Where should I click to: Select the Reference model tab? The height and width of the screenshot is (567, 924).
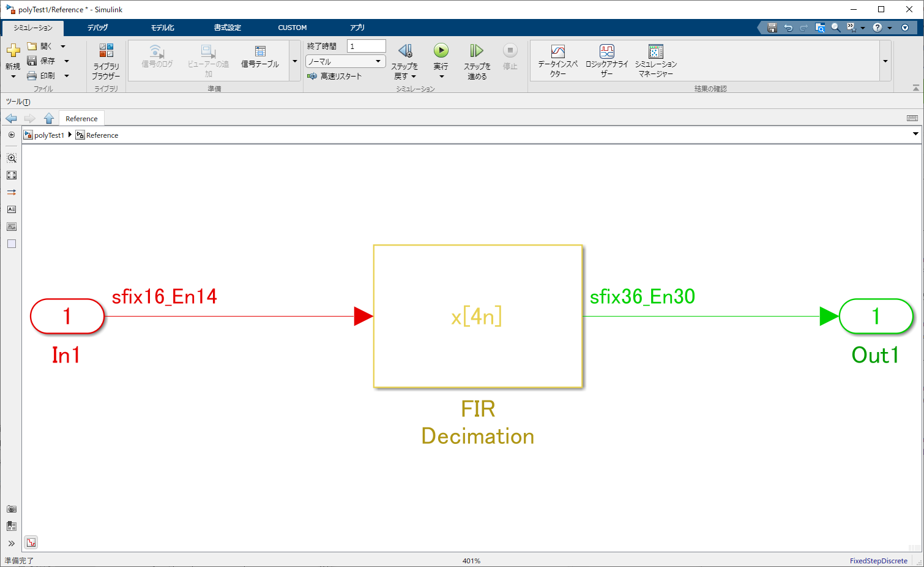81,118
